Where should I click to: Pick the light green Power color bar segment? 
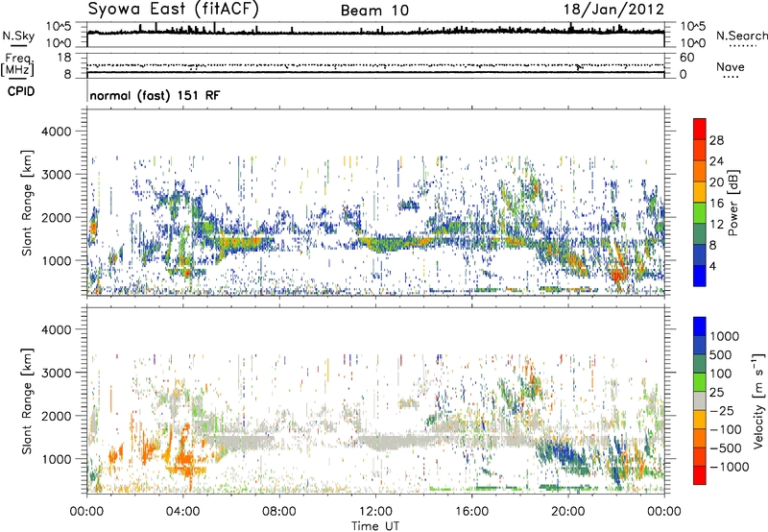(x=700, y=213)
